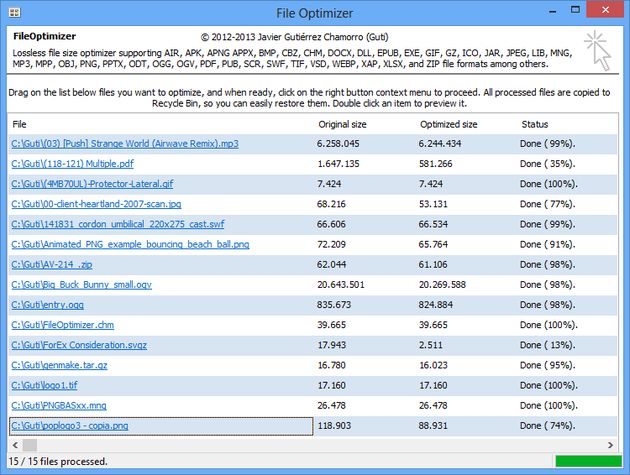Select the FileOptimizer.chm file link
This screenshot has width=630, height=475.
(x=63, y=325)
